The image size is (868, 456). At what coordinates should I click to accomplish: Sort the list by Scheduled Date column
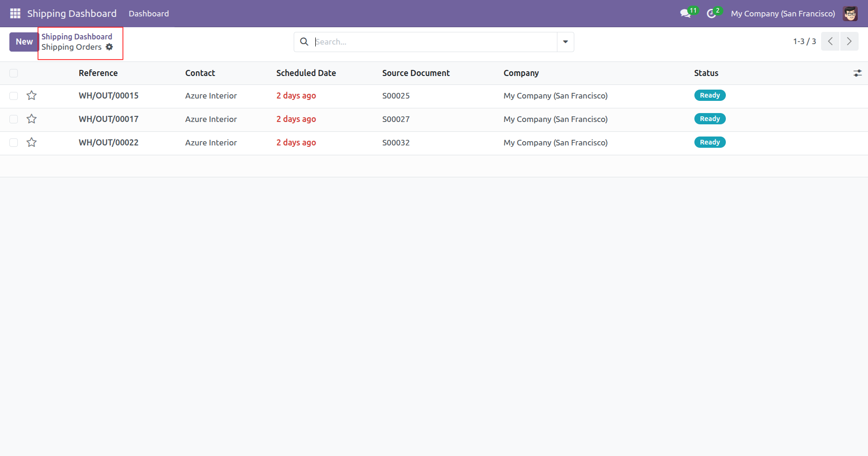click(x=306, y=73)
